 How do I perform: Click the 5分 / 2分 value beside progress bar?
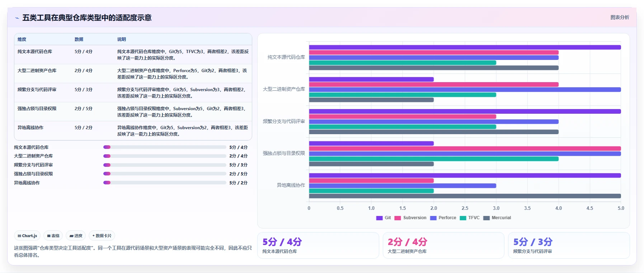(x=239, y=183)
